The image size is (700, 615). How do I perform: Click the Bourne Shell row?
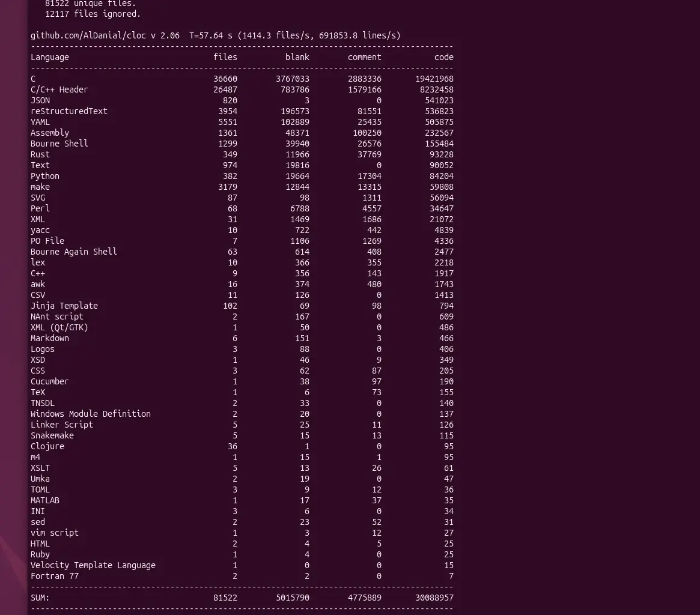tap(59, 144)
